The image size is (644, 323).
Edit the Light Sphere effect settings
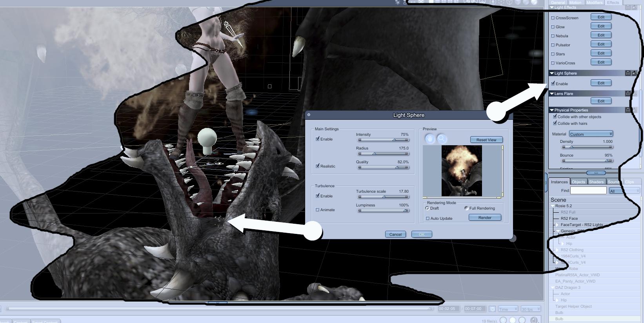[x=601, y=83]
